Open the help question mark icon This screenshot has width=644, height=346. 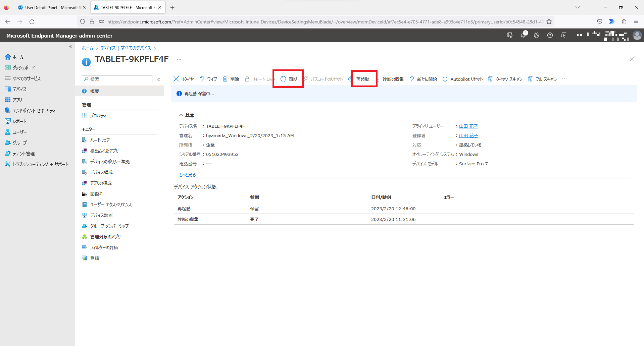pyautogui.click(x=550, y=35)
